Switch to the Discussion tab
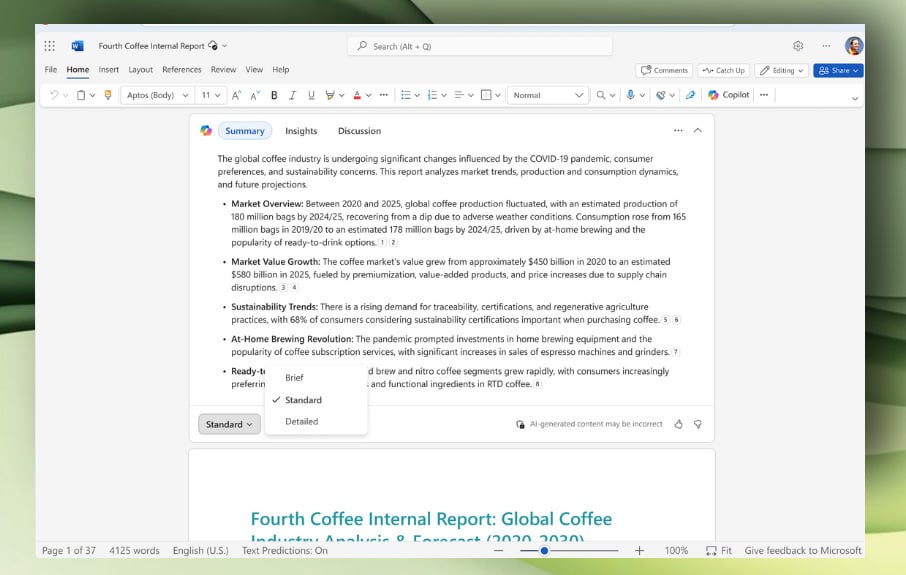Screen dimensions: 906x575 click(359, 131)
